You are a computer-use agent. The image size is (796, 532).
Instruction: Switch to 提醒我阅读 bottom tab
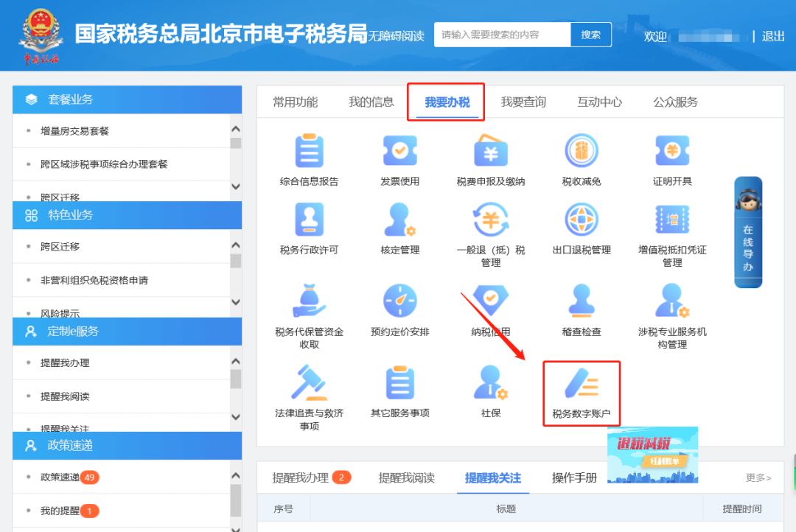[407, 477]
